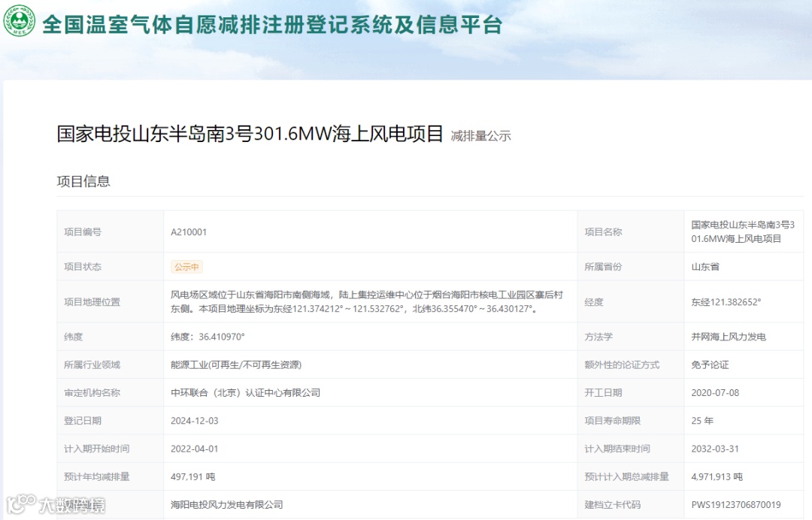
Task: Click the platform title 全国温室气体自愿减排注册登记系统及信息平台
Action: pyautogui.click(x=272, y=24)
